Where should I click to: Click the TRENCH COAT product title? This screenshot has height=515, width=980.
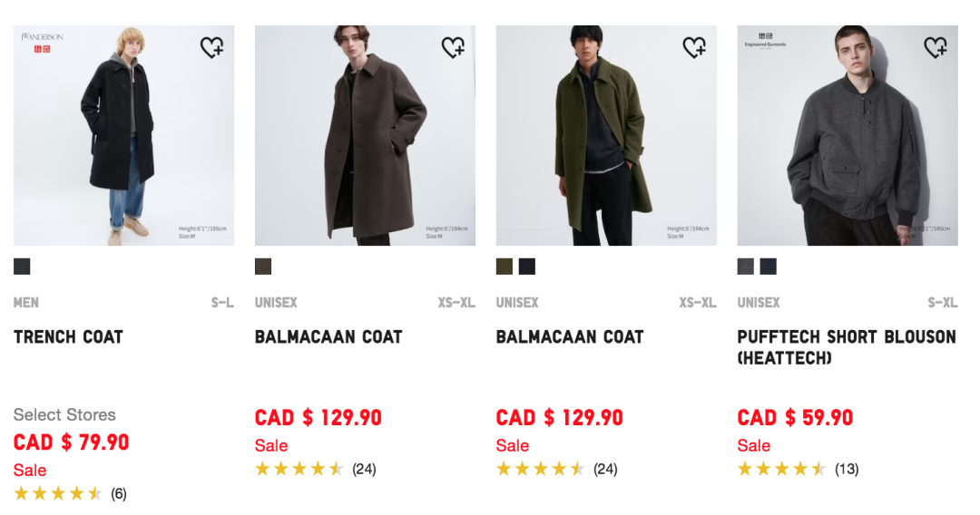tap(68, 337)
